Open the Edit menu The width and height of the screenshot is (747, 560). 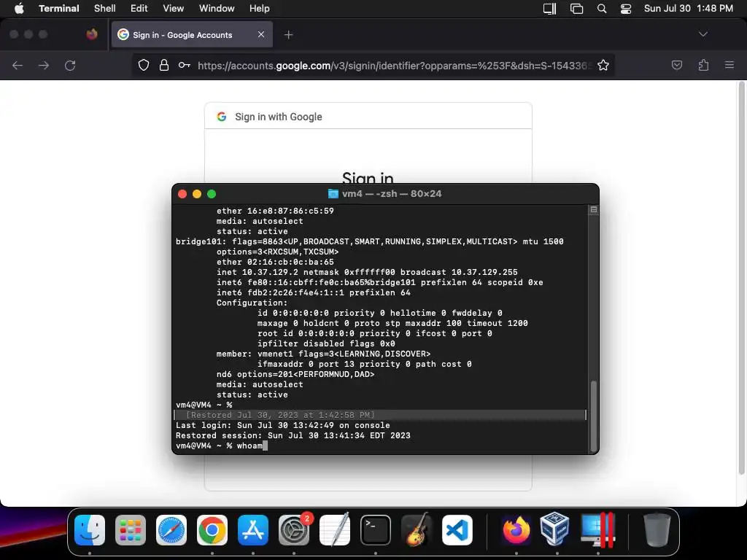[x=139, y=9]
